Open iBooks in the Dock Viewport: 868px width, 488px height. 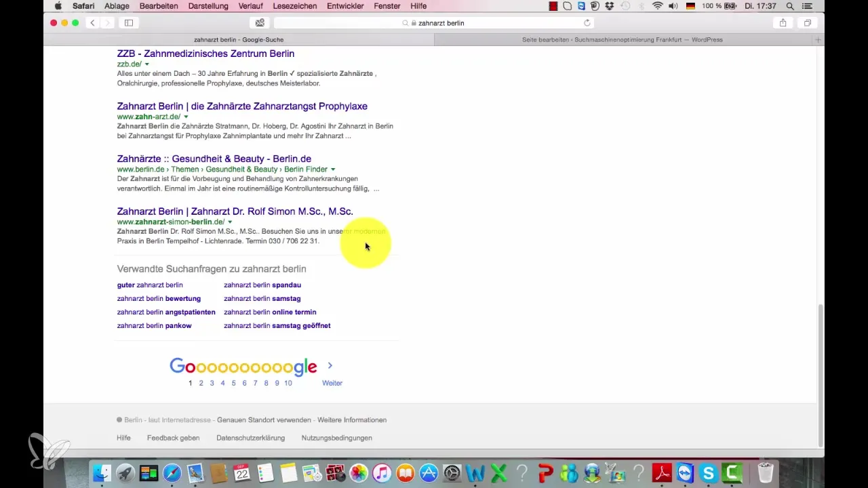click(406, 472)
